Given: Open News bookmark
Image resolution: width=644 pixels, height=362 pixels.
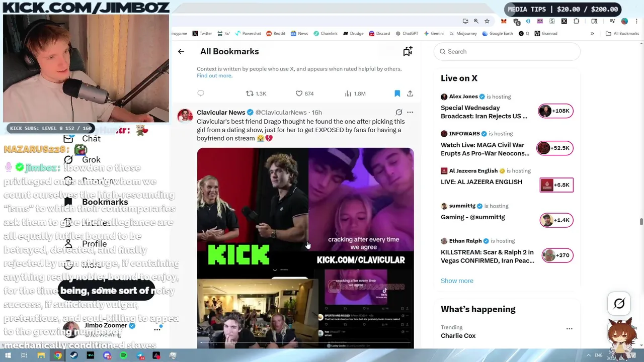Looking at the screenshot, I should (299, 34).
